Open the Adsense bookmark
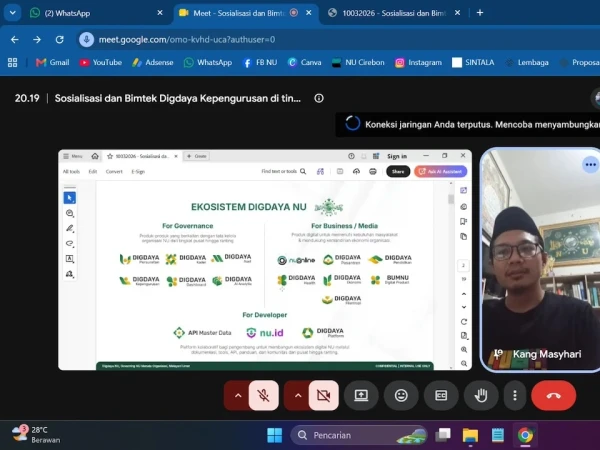This screenshot has height=450, width=600. [x=152, y=62]
